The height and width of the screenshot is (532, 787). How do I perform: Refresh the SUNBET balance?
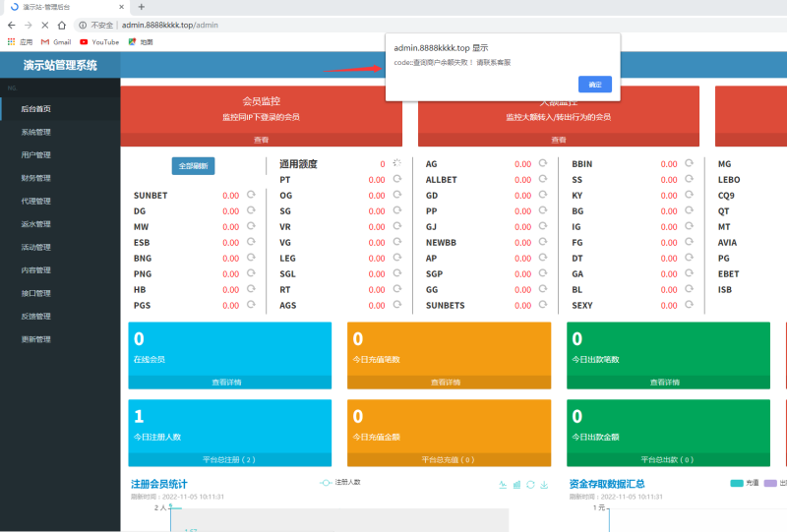coord(251,195)
